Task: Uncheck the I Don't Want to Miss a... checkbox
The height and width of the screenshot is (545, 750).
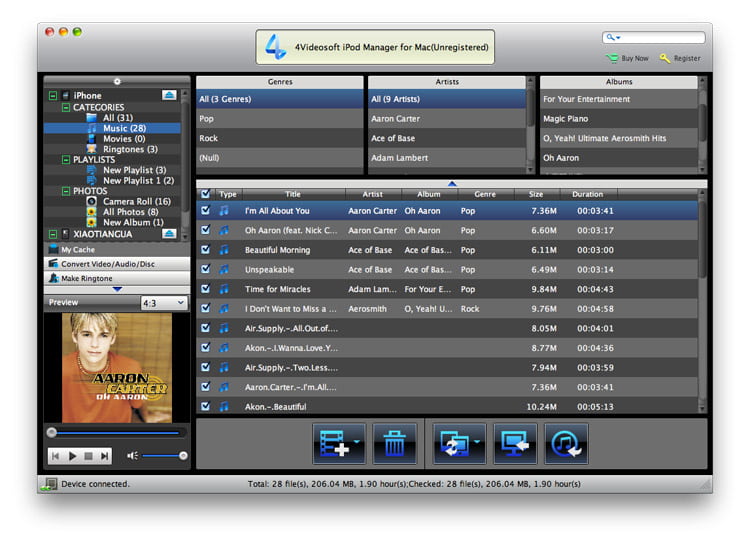Action: pos(206,308)
